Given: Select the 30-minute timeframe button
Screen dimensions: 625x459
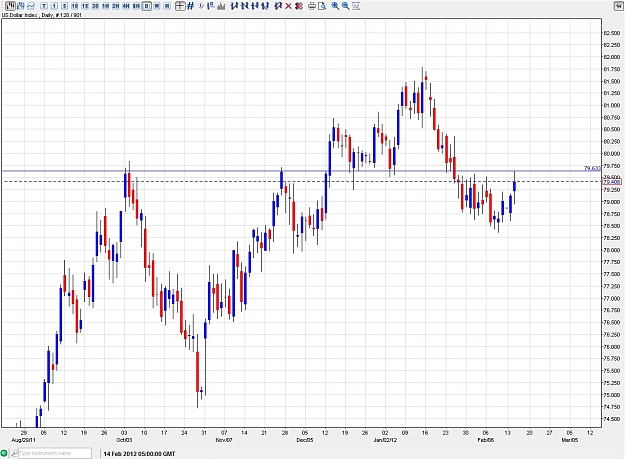Looking at the screenshot, I should (95, 6).
